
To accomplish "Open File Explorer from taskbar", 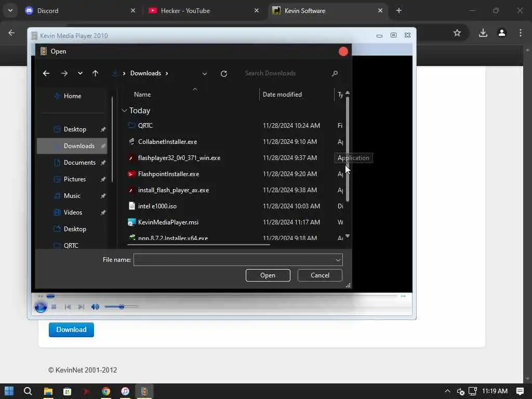I will [x=48, y=391].
